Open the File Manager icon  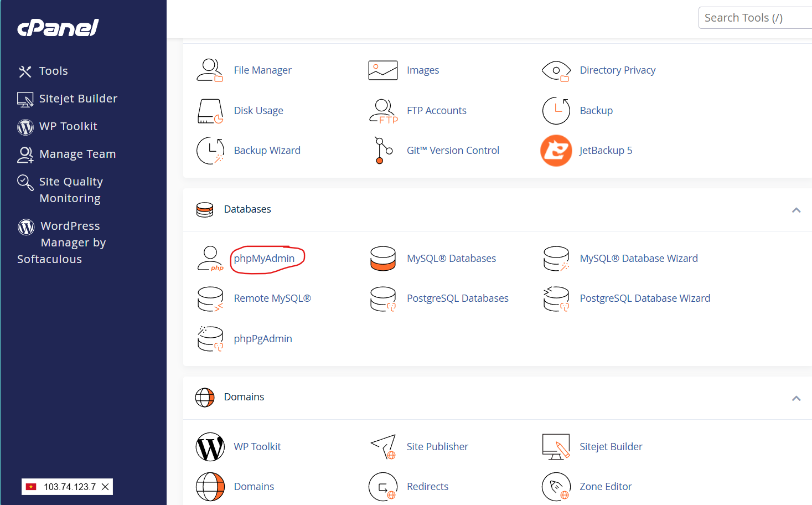pyautogui.click(x=210, y=70)
